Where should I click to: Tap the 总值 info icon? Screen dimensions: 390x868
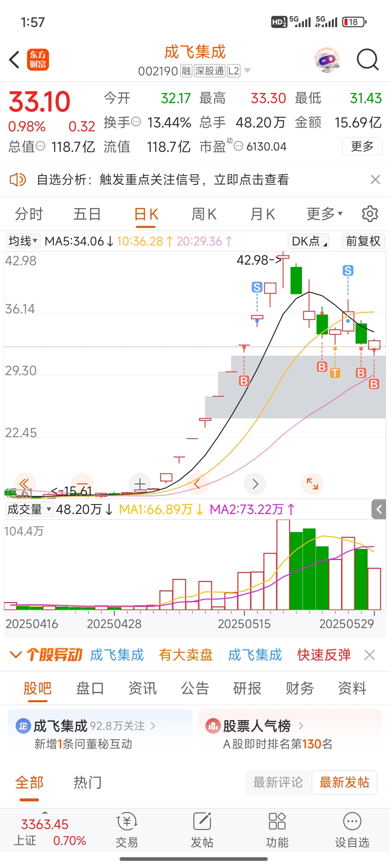click(40, 146)
